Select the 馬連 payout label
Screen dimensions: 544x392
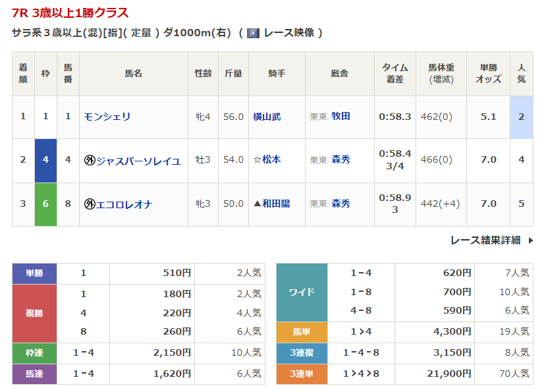tap(34, 374)
